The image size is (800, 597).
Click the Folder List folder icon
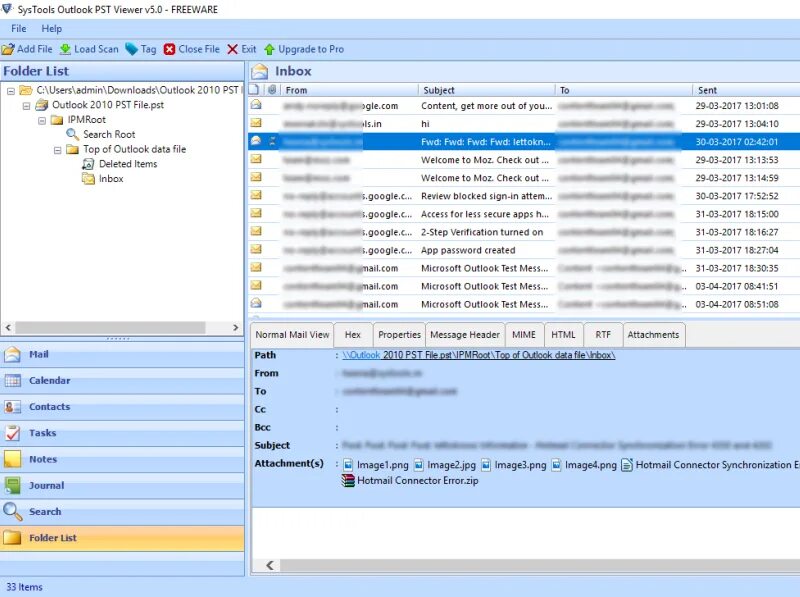[x=12, y=538]
